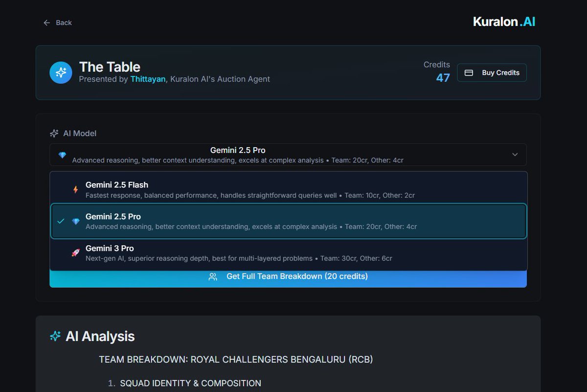Click the people icon in Team Breakdown button

pos(213,277)
